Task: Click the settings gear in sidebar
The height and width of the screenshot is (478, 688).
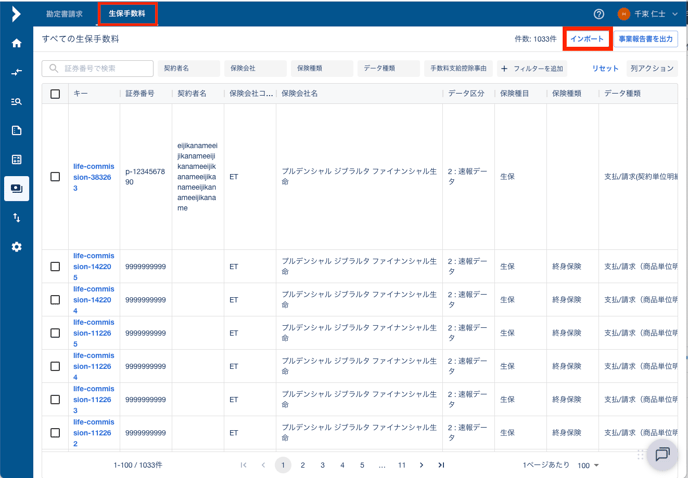Action: coord(16,246)
